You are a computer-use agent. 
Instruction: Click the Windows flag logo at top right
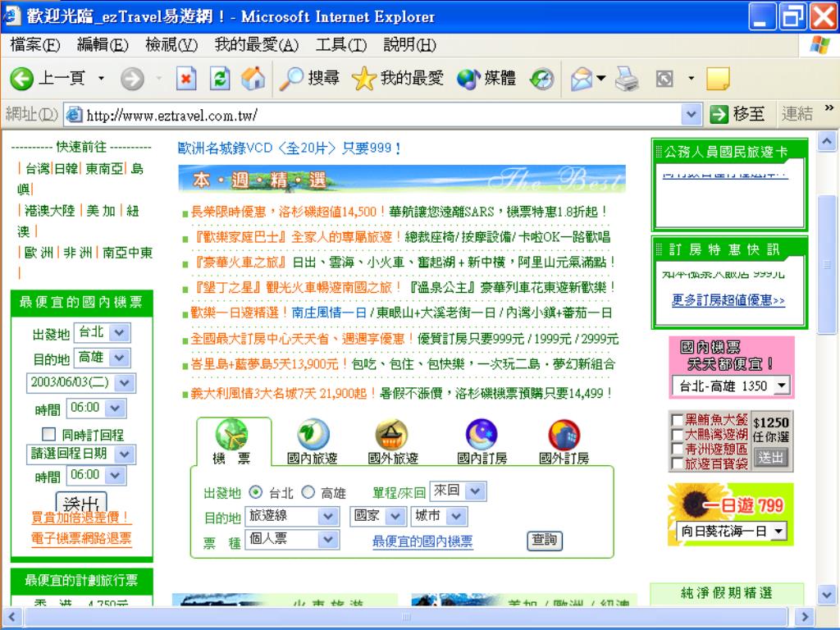click(x=820, y=45)
